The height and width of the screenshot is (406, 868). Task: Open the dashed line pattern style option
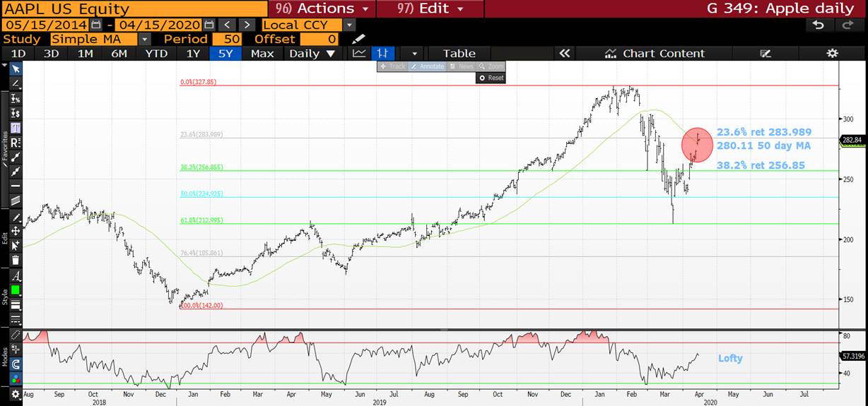click(x=16, y=319)
